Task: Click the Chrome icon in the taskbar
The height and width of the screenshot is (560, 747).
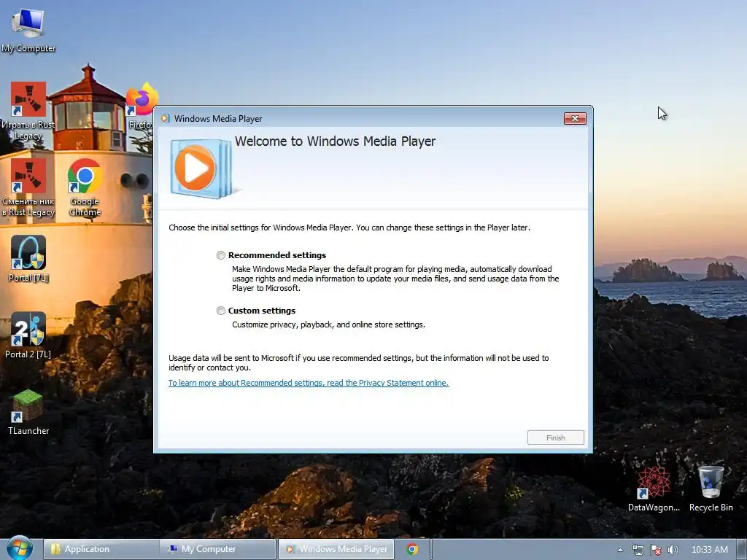Action: pyautogui.click(x=413, y=549)
